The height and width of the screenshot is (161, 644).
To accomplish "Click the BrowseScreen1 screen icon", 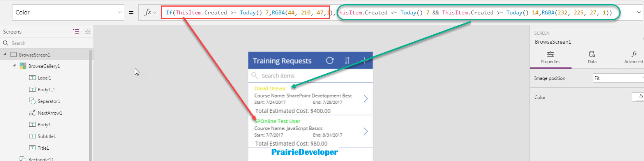I will click(x=14, y=55).
